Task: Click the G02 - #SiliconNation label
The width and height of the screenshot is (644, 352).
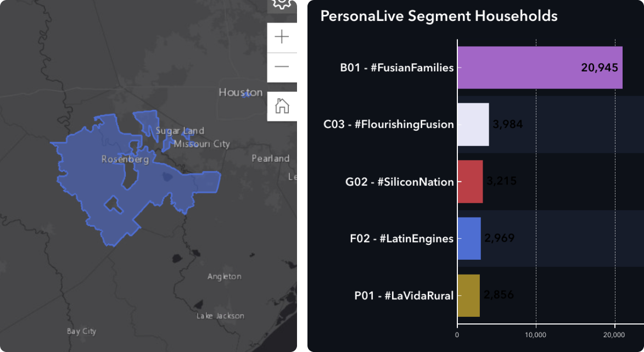Action: point(399,182)
